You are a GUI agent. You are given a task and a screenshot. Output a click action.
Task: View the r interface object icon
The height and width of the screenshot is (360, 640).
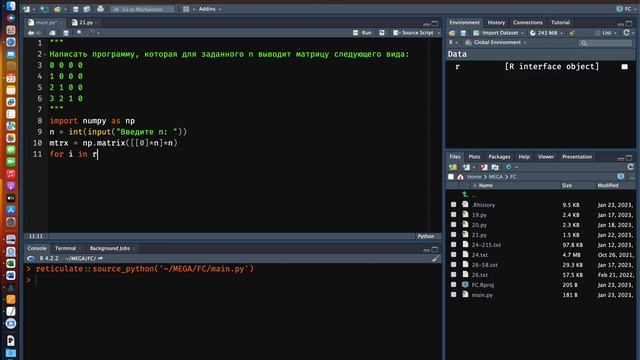coord(624,67)
